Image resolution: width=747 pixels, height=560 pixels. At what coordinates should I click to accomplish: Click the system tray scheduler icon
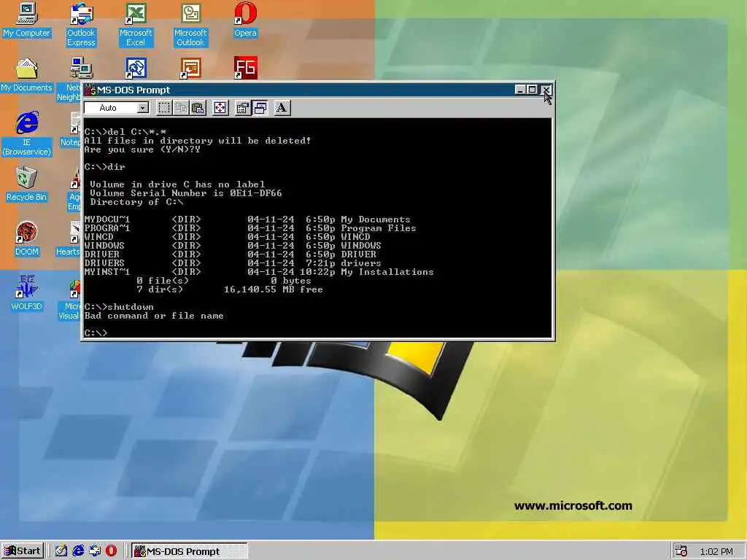(x=681, y=551)
